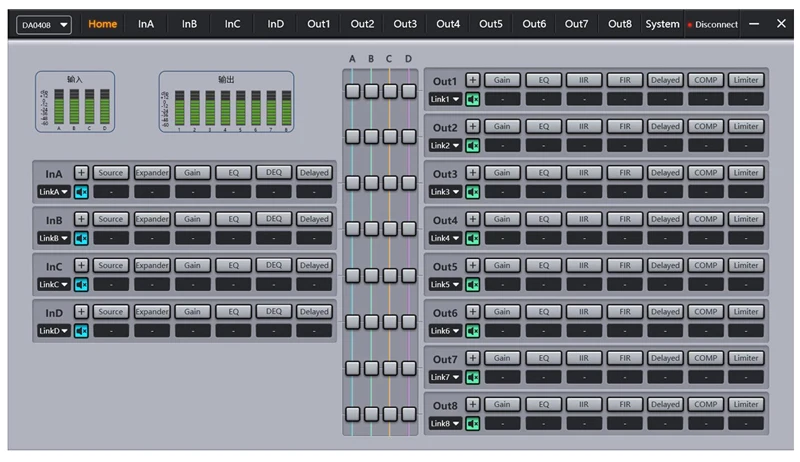Click the plus icon beside InB
The height and width of the screenshot is (462, 800).
[x=81, y=219]
